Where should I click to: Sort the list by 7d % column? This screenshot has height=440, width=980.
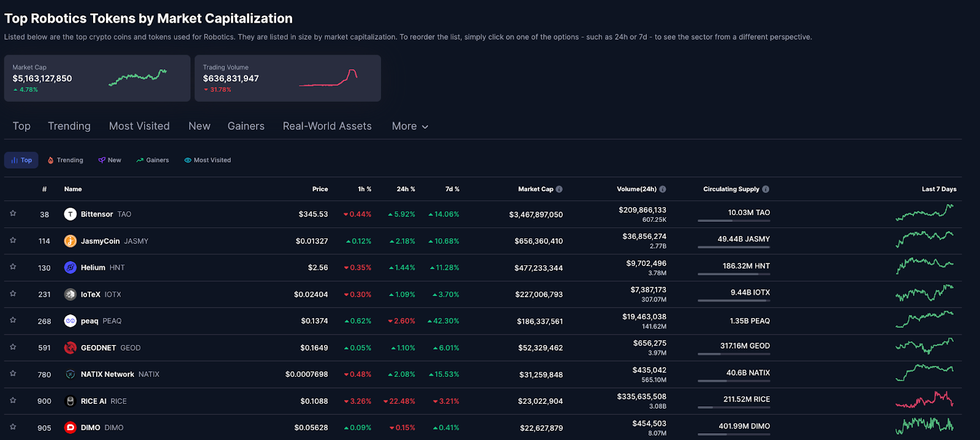[452, 189]
